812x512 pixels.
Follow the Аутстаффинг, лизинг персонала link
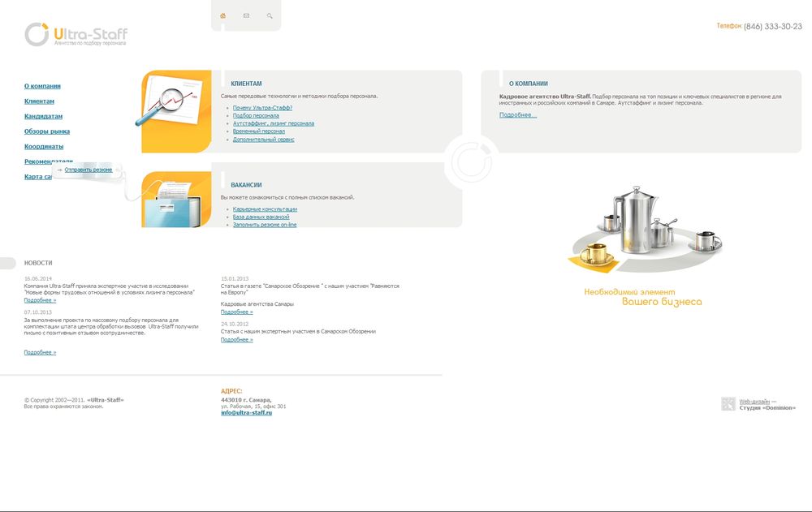(273, 123)
